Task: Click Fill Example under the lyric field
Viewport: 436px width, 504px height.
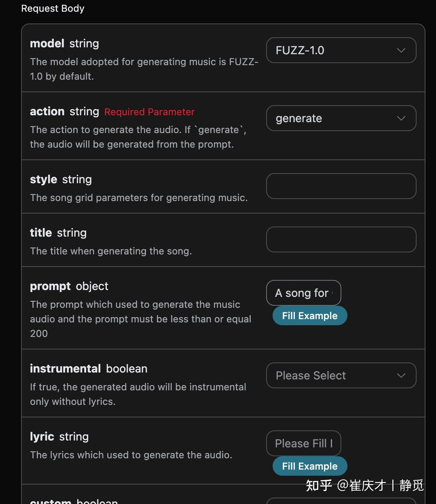Action: click(310, 466)
